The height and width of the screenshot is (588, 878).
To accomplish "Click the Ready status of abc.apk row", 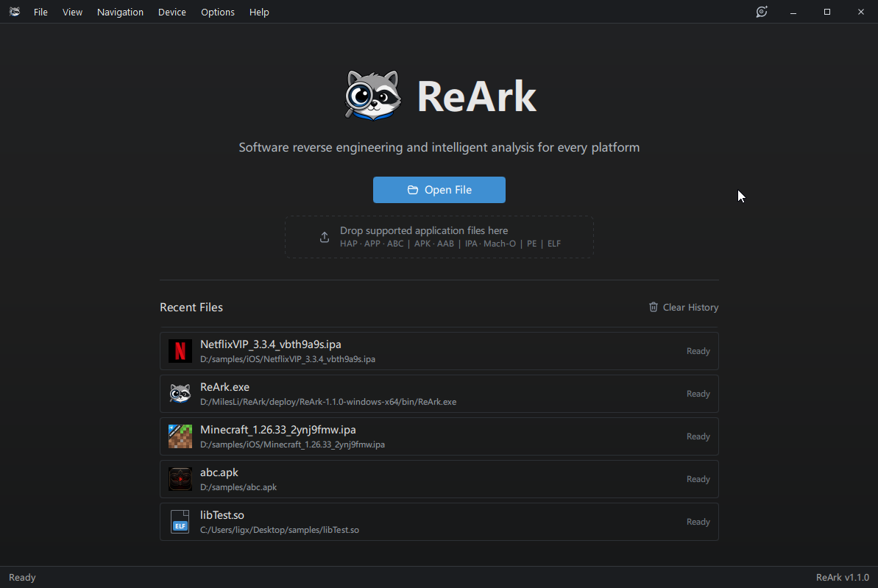I will [698, 479].
